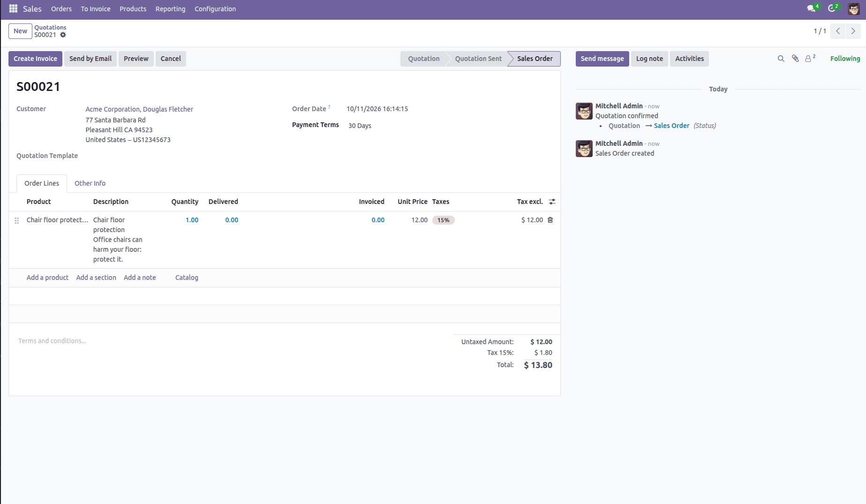The width and height of the screenshot is (866, 504).
Task: Open the Catalog link
Action: click(x=187, y=278)
